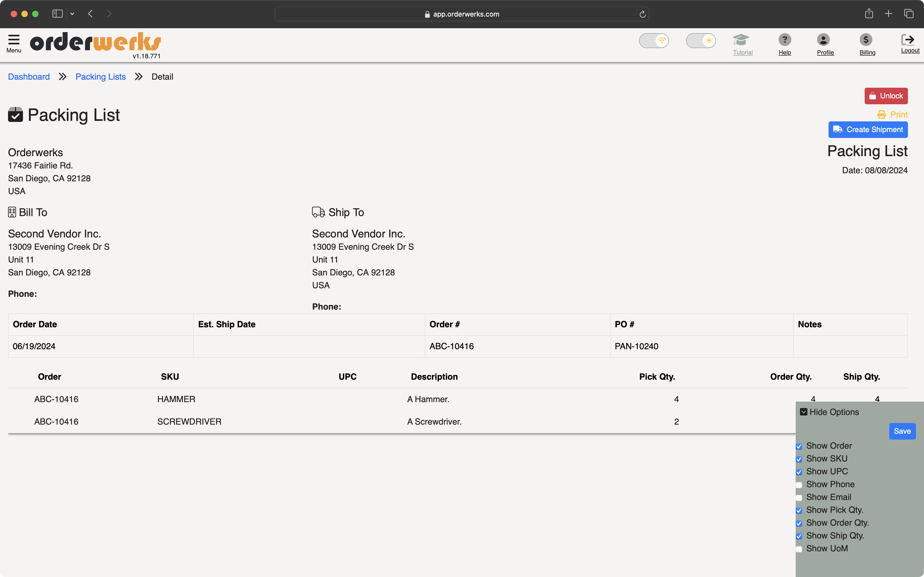This screenshot has height=577, width=924.
Task: Click the Orderwerks logo
Action: click(95, 42)
